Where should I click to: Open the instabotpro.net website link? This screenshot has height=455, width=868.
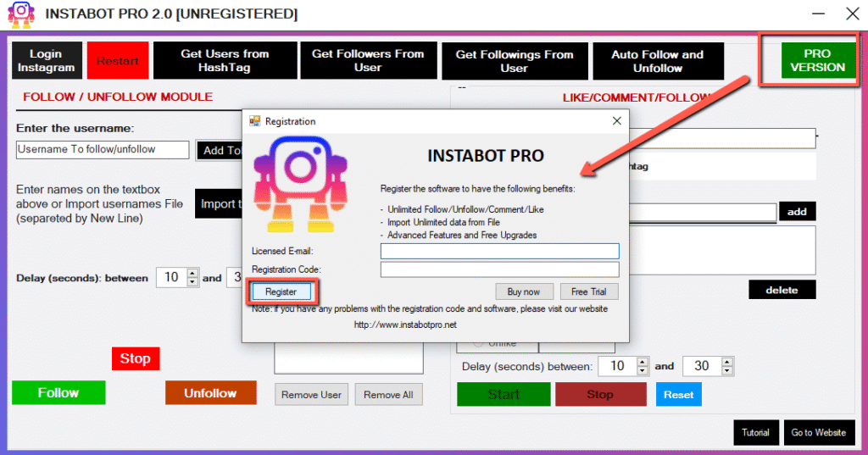(405, 325)
